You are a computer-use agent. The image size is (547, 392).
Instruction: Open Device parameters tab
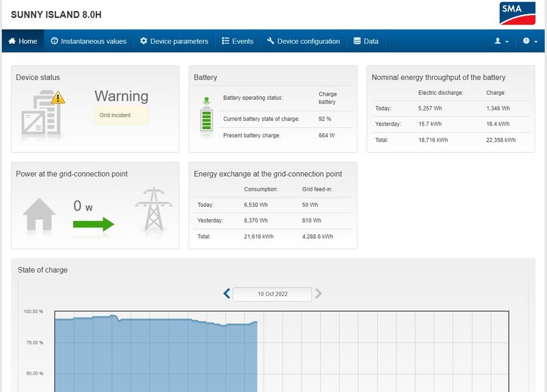click(x=174, y=41)
